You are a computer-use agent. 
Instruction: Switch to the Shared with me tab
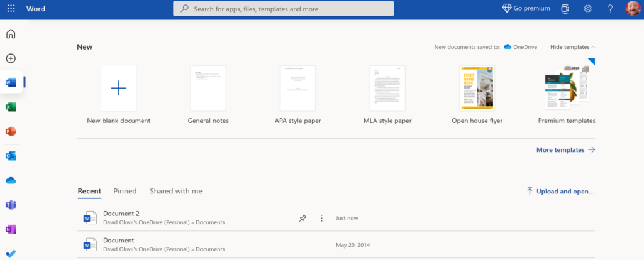pyautogui.click(x=176, y=191)
